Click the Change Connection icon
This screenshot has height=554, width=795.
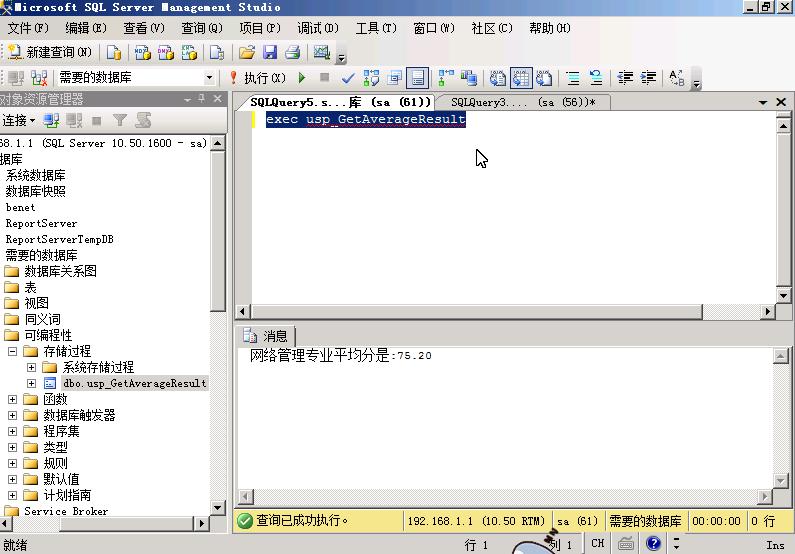pyautogui.click(x=39, y=78)
